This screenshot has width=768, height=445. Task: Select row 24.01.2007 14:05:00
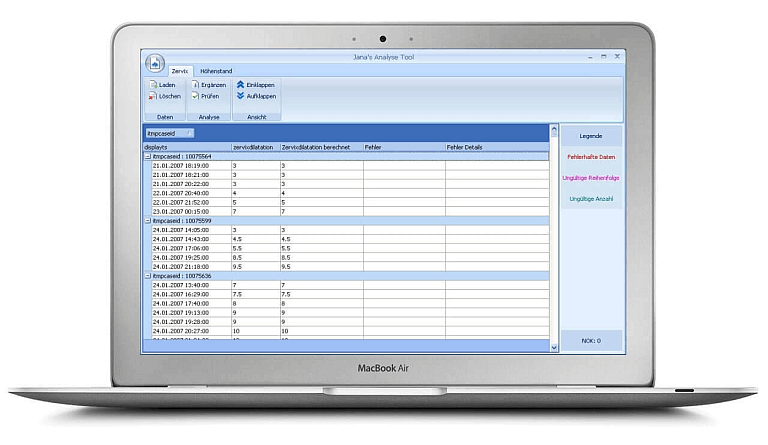coord(350,230)
